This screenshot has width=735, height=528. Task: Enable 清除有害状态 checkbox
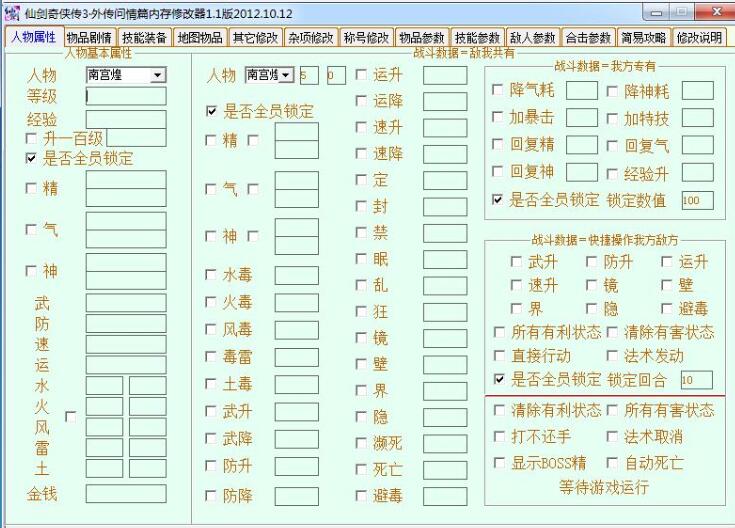click(612, 332)
